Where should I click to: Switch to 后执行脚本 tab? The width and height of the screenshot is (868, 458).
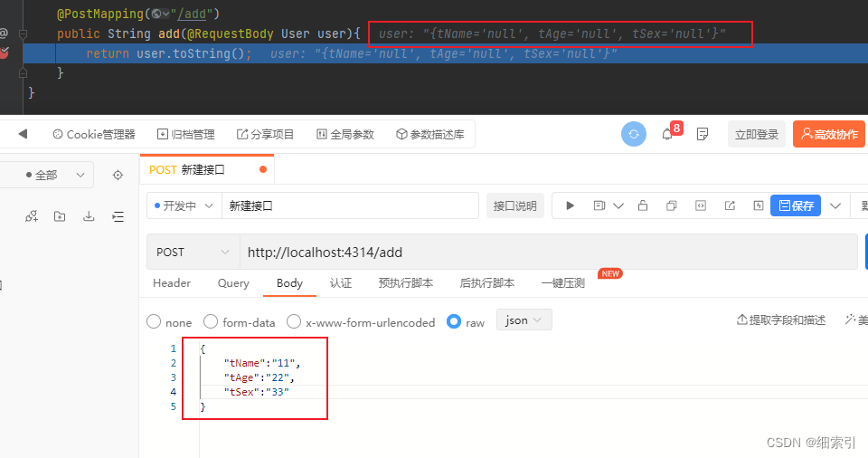[x=487, y=282]
